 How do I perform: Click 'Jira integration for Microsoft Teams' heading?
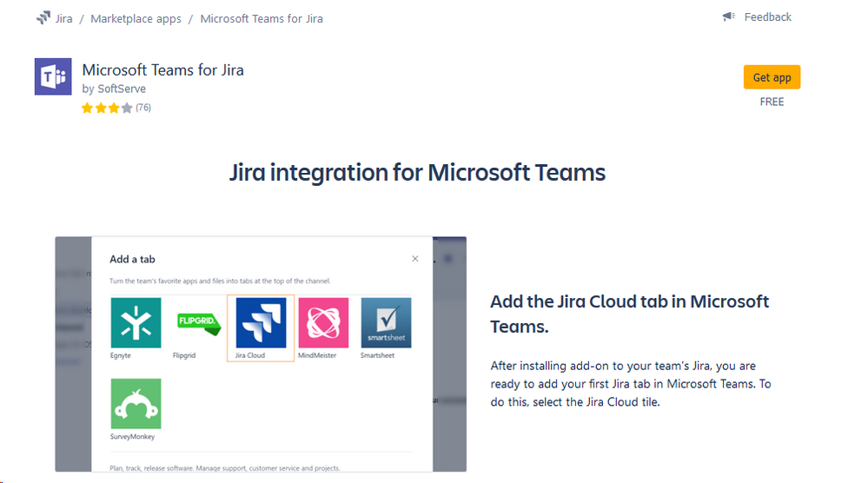(417, 172)
